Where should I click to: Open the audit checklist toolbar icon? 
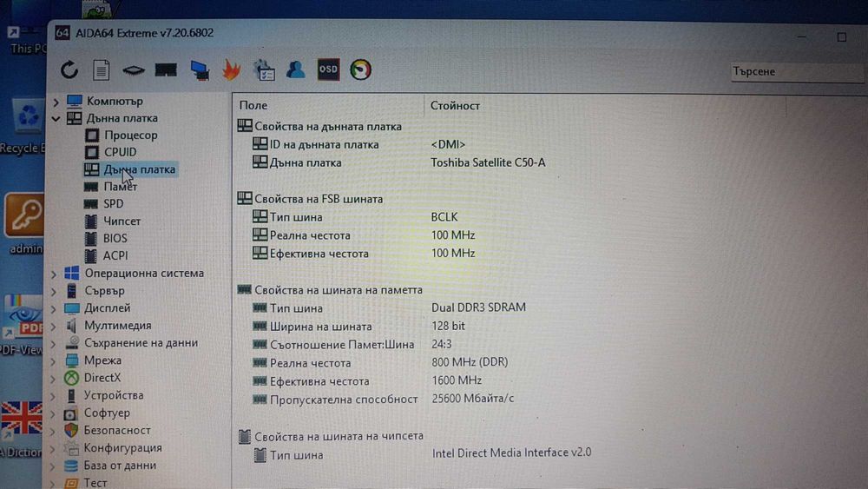click(x=264, y=69)
